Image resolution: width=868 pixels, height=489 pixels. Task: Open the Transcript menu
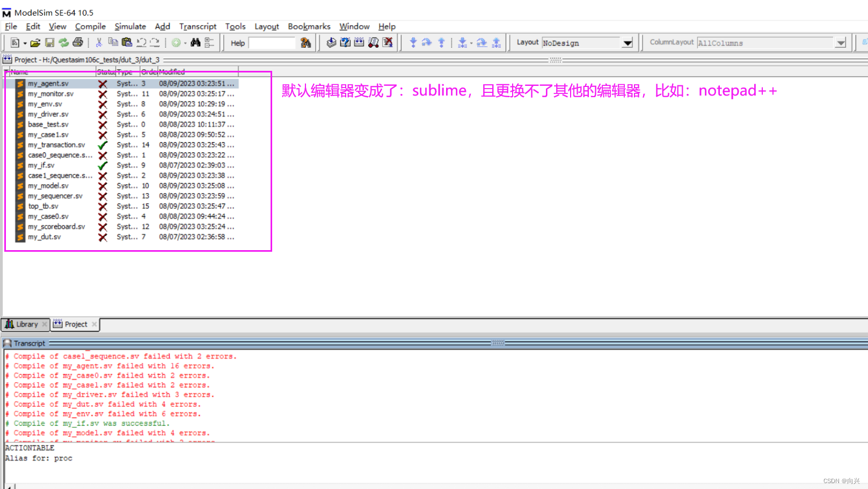[x=198, y=26]
